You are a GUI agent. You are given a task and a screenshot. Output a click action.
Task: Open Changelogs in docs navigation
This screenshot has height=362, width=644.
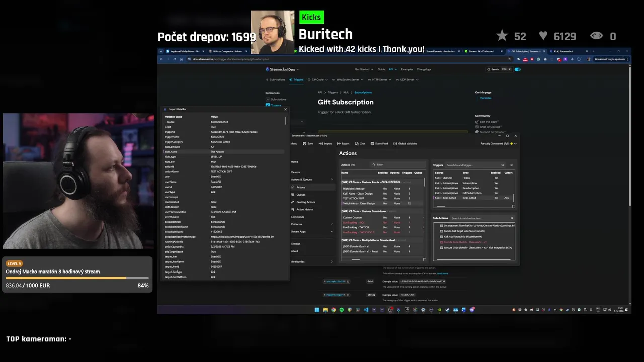pos(424,69)
